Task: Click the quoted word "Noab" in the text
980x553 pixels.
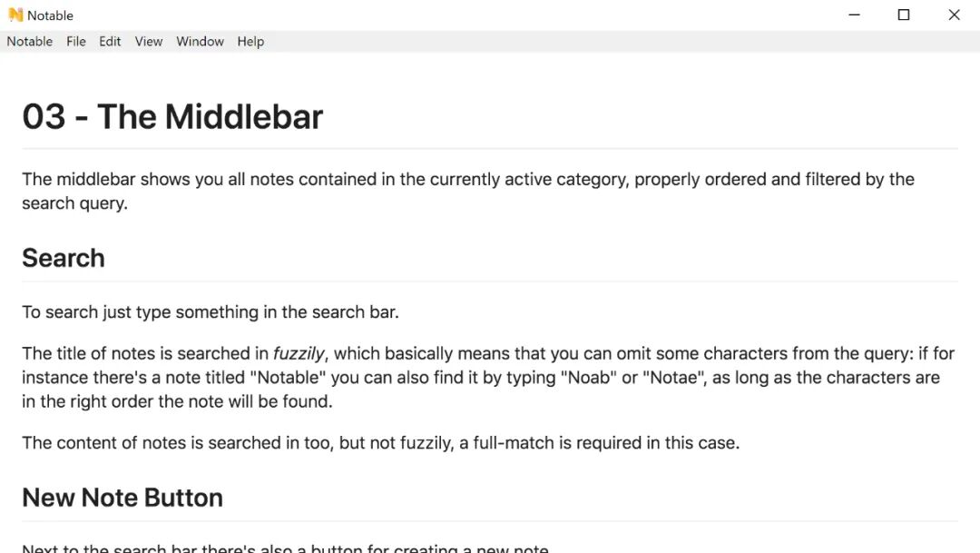Action: tap(588, 378)
